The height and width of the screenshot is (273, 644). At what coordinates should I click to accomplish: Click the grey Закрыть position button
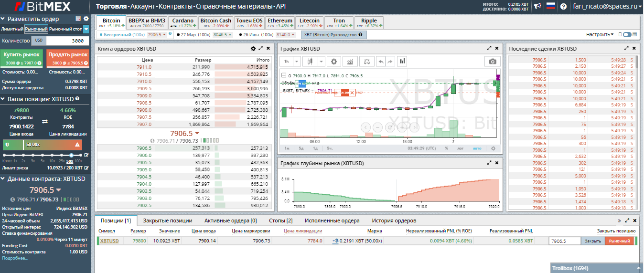coord(593,241)
